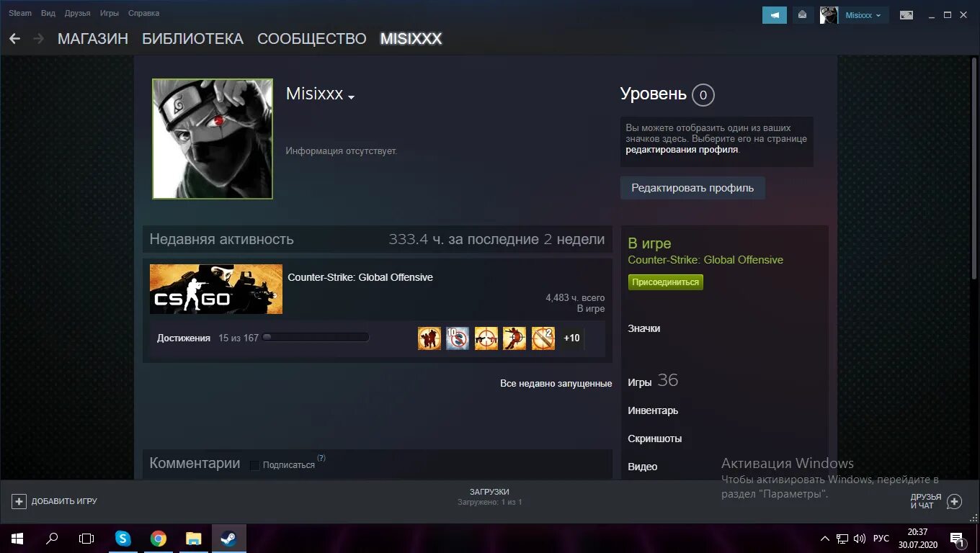Open the inbox envelope icon

coord(803,15)
